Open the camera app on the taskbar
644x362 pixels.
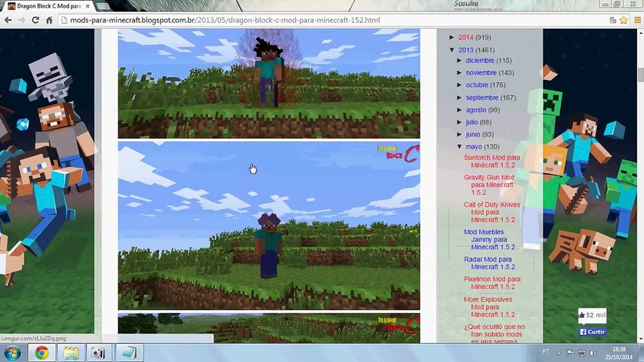click(99, 352)
